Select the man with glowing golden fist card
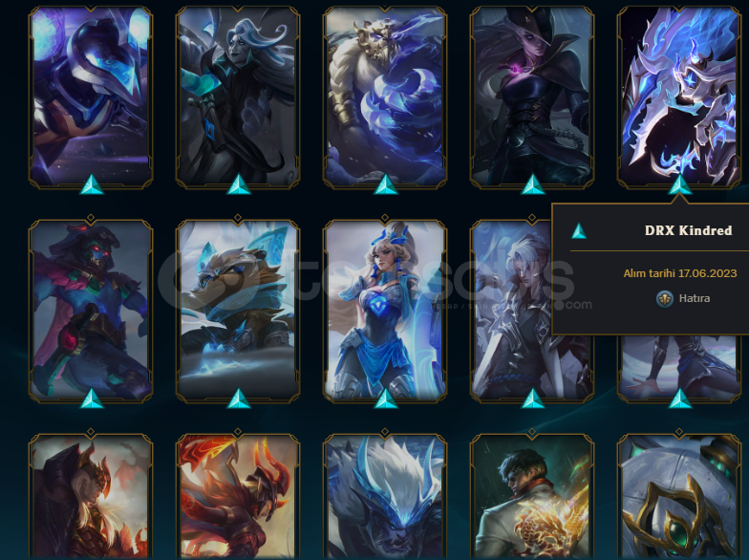This screenshot has width=749, height=560. pyautogui.click(x=532, y=496)
